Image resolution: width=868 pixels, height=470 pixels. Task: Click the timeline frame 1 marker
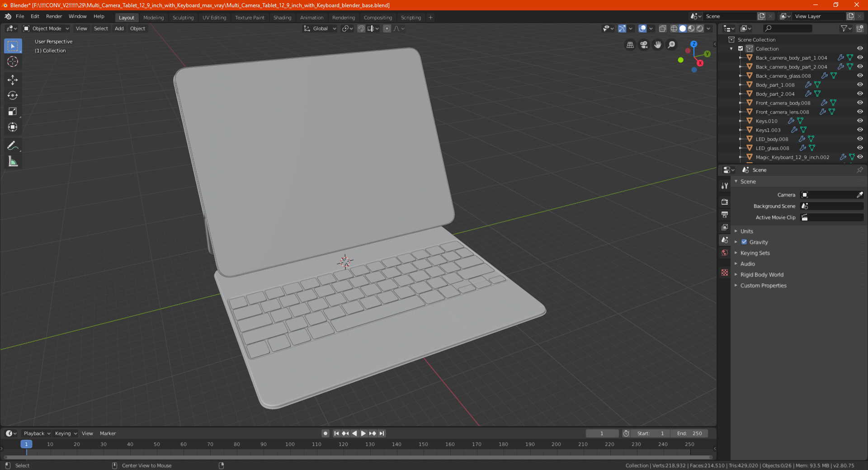pyautogui.click(x=26, y=444)
